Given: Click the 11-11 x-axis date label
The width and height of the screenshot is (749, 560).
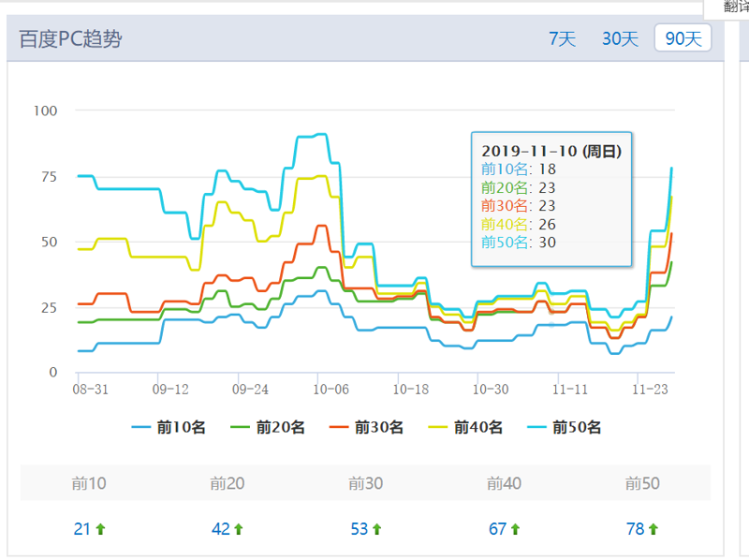Looking at the screenshot, I should 570,390.
